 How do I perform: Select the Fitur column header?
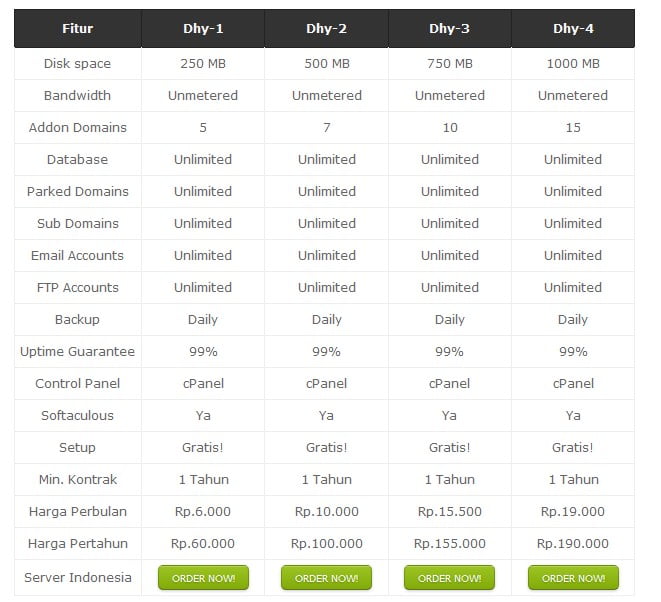point(77,29)
